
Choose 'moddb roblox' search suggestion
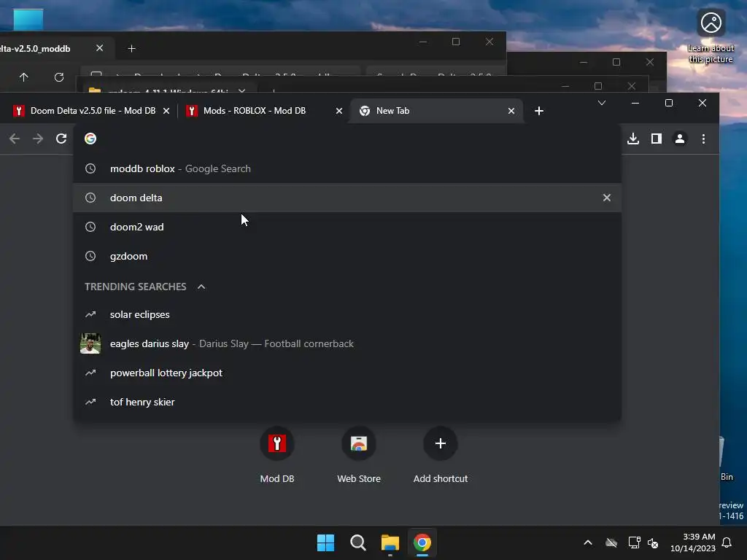tap(347, 168)
